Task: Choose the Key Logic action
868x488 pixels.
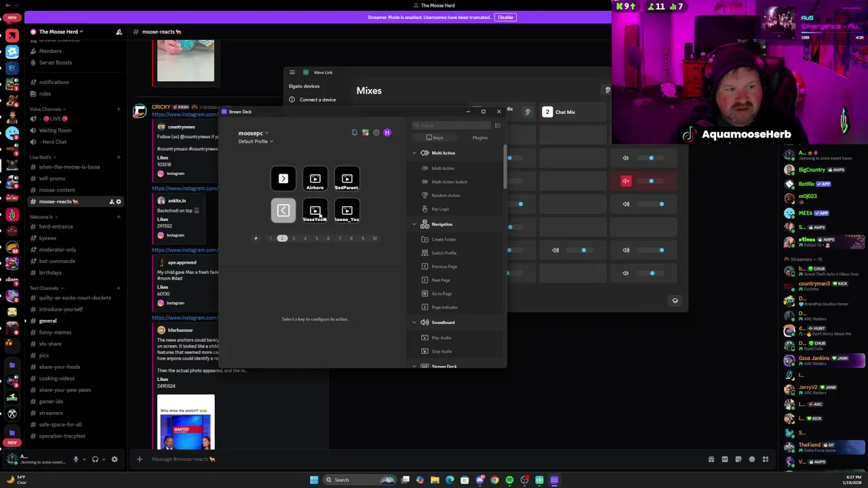Action: tap(440, 209)
